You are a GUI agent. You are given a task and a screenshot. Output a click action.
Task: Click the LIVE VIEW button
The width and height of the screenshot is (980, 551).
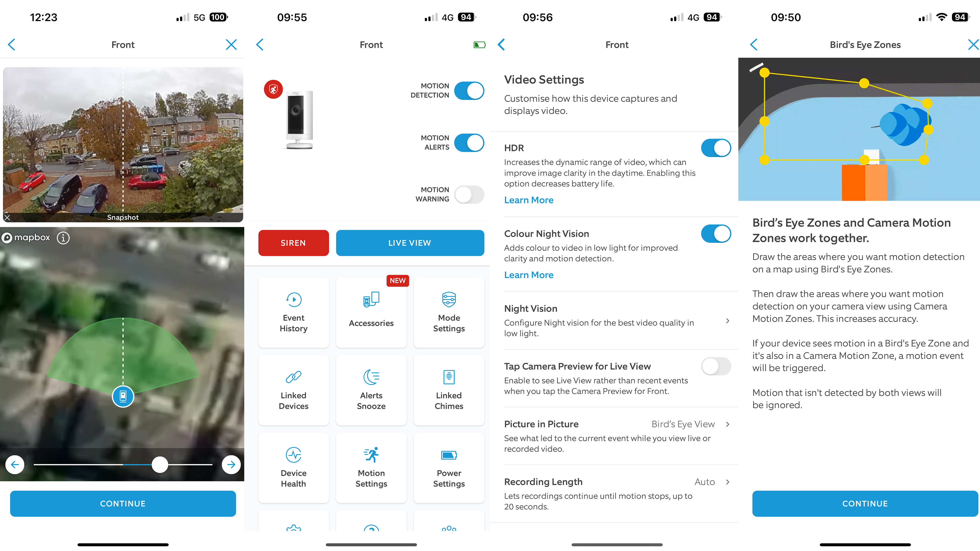[x=410, y=243]
